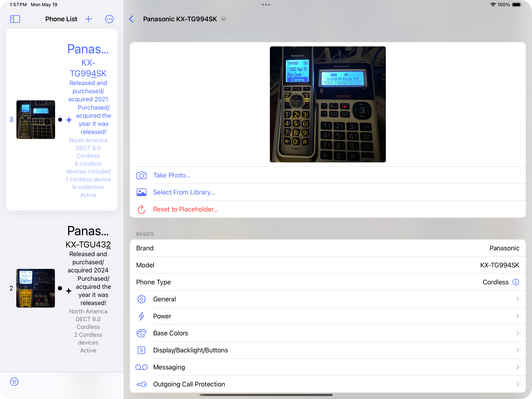This screenshot has height=399, width=532.
Task: Toggle the sidebar panel icon
Action: (x=15, y=19)
